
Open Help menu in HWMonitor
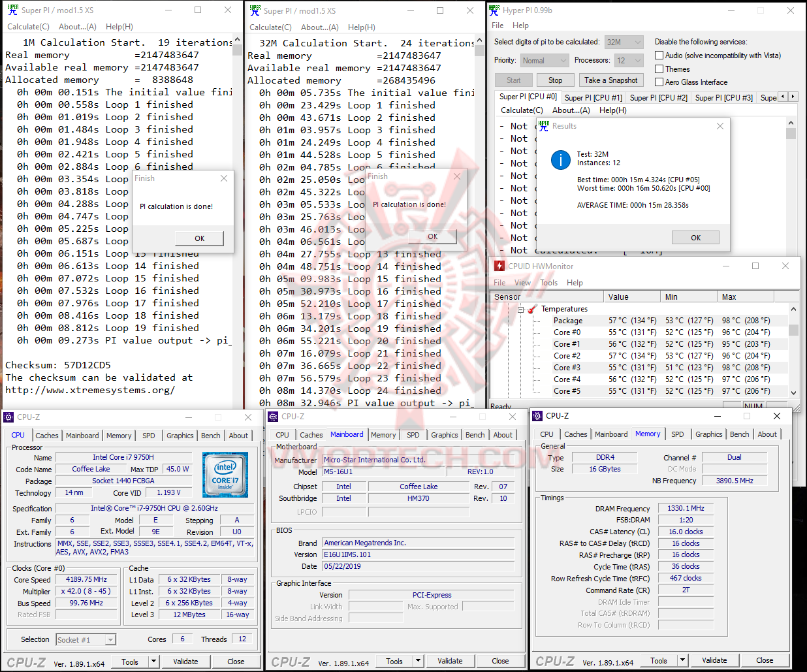point(575,283)
